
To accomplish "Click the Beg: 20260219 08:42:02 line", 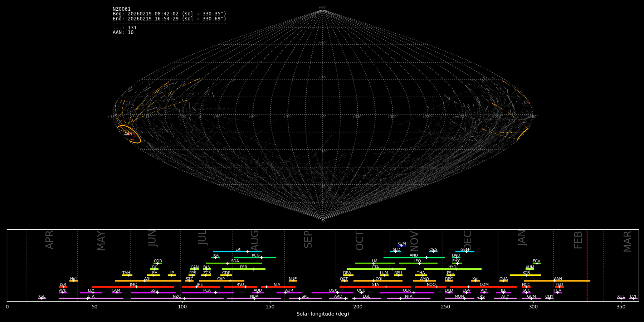I will click(170, 14).
